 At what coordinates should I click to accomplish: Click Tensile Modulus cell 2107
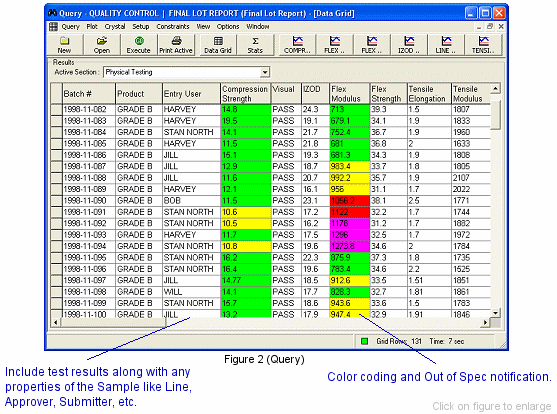click(x=471, y=178)
